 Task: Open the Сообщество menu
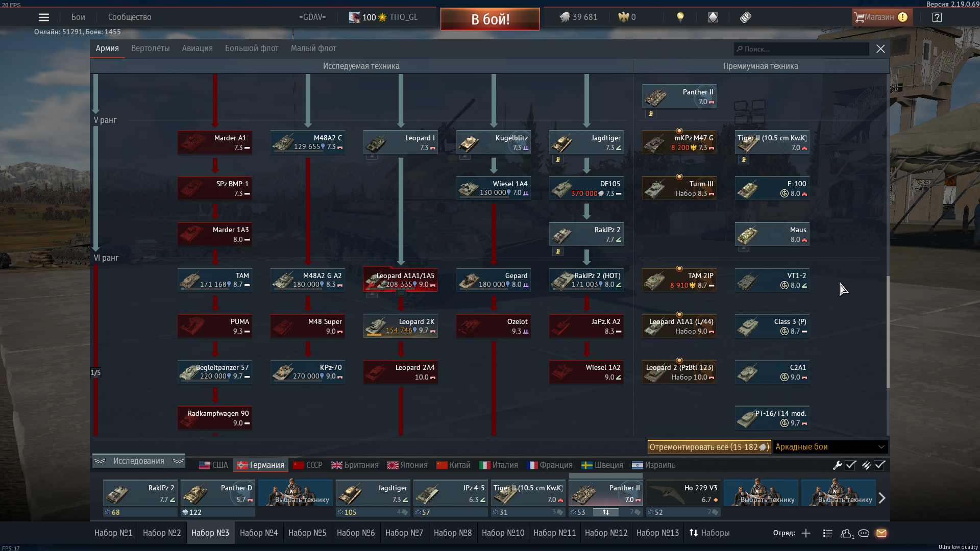pyautogui.click(x=130, y=17)
